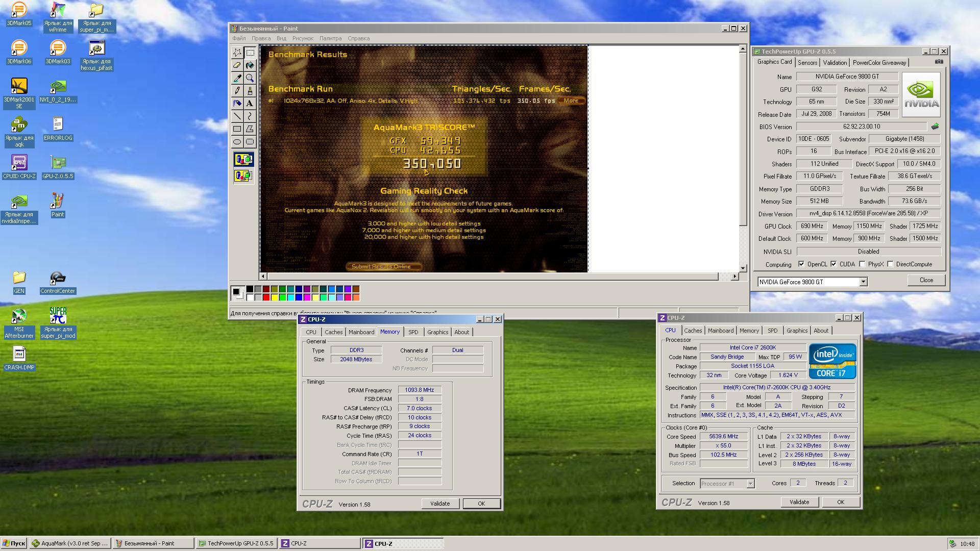980x551 pixels.
Task: Pick the Polygon shape tool
Action: (x=250, y=129)
